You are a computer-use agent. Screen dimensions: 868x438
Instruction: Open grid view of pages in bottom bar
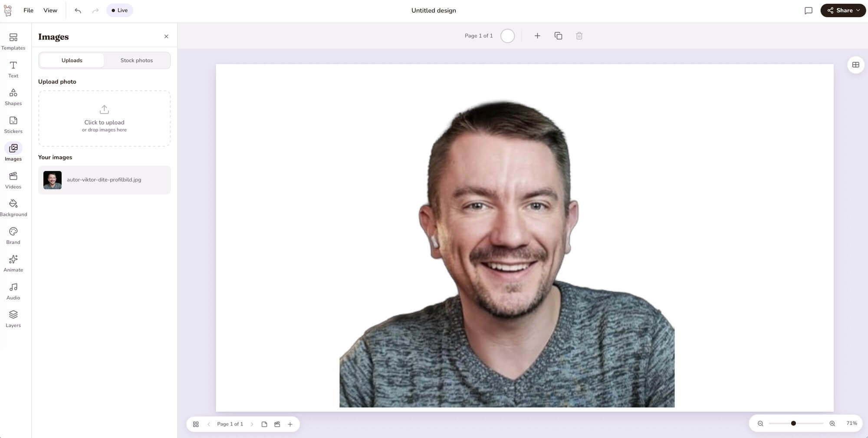[x=196, y=424]
